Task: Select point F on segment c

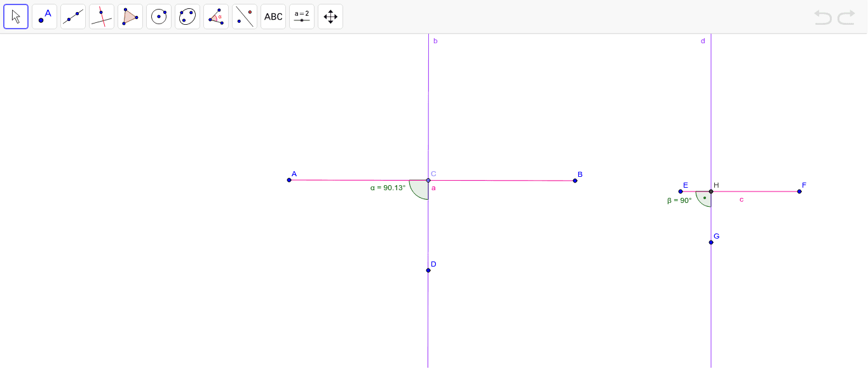Action: click(x=799, y=190)
